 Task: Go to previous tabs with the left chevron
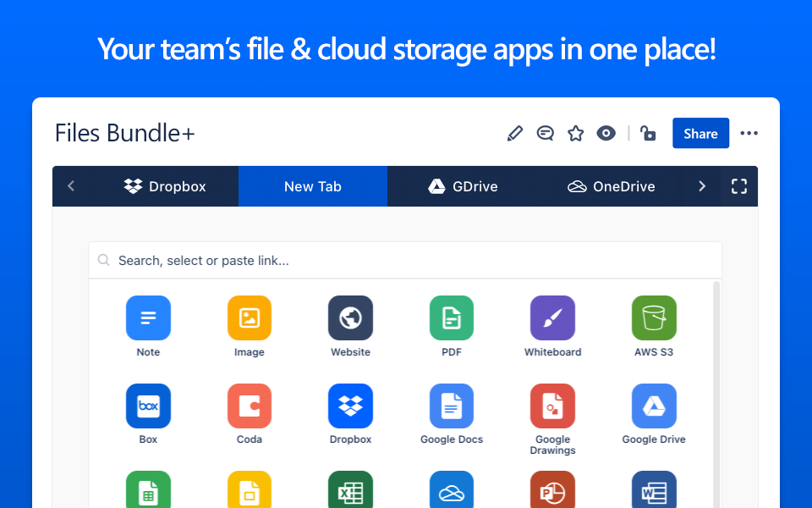[71, 186]
